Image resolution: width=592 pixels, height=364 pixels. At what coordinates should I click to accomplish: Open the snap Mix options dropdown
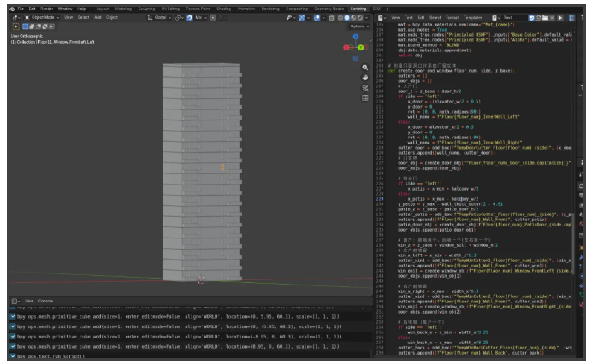pos(201,18)
